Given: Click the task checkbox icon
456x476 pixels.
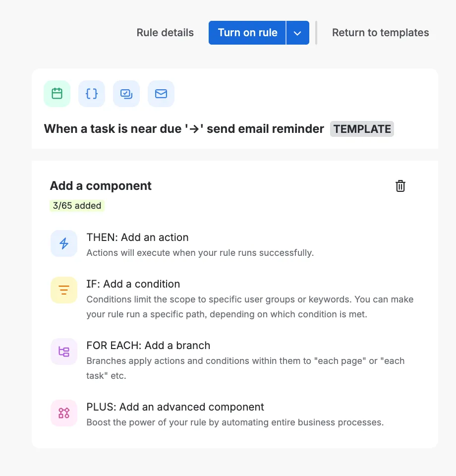Looking at the screenshot, I should (126, 93).
